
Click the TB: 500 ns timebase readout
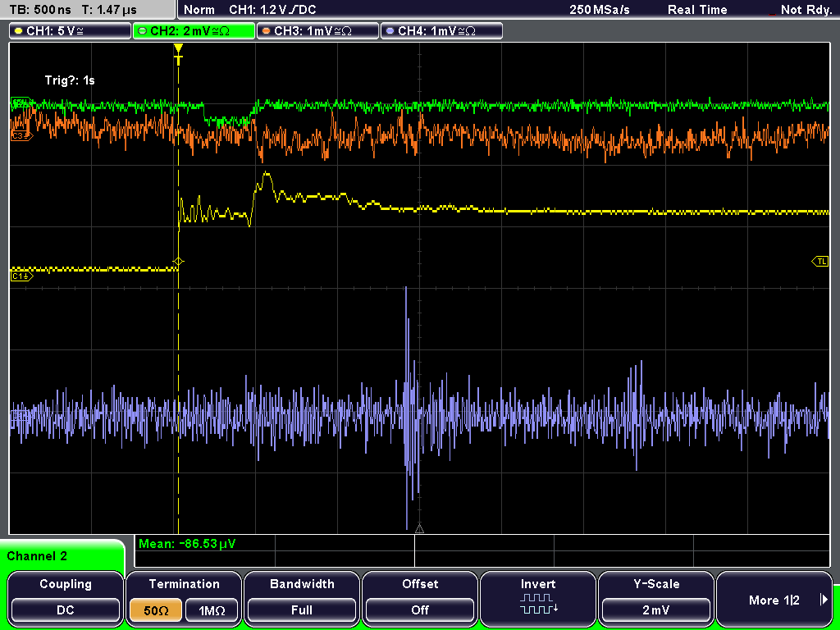[40, 10]
